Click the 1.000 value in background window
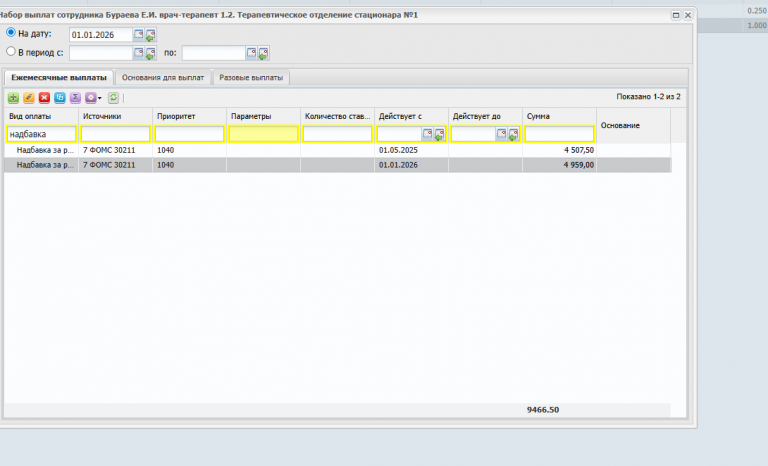The width and height of the screenshot is (768, 466). click(x=757, y=25)
